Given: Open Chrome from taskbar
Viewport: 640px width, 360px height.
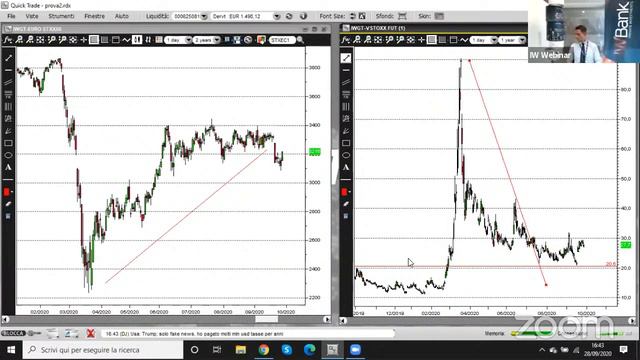Looking at the screenshot, I should (264, 350).
